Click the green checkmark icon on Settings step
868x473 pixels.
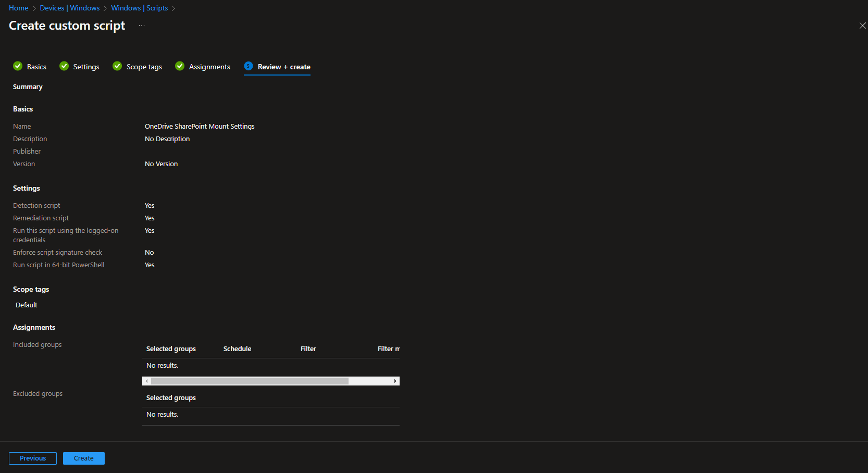[x=64, y=66]
